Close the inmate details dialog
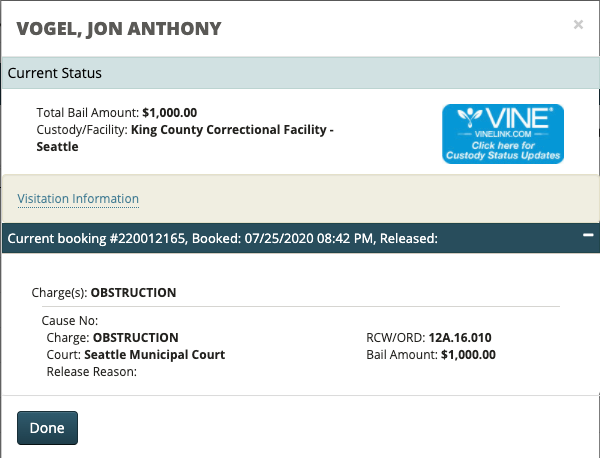This screenshot has height=458, width=600. pyautogui.click(x=578, y=25)
